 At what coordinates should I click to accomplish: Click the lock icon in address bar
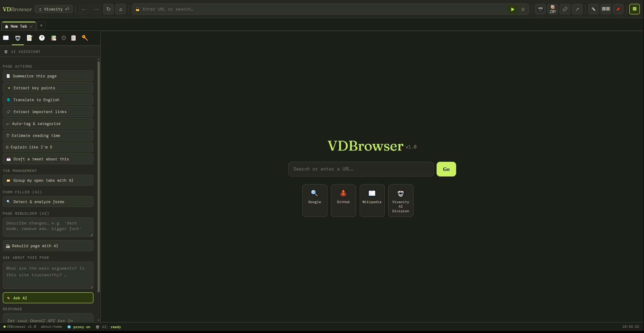tap(137, 9)
